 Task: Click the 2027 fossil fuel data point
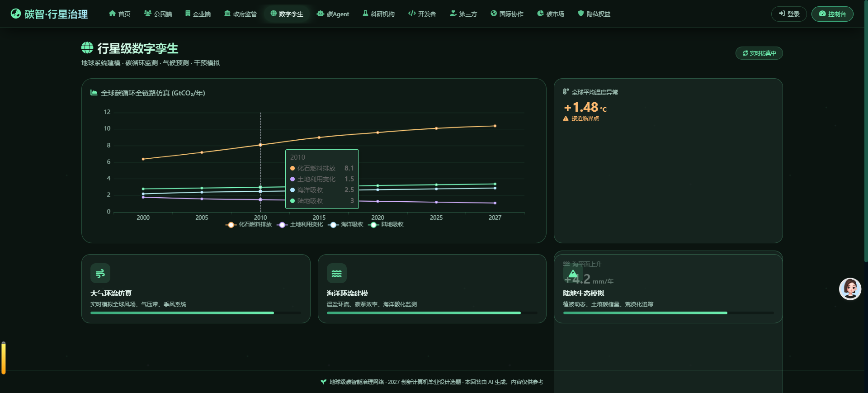click(x=495, y=126)
